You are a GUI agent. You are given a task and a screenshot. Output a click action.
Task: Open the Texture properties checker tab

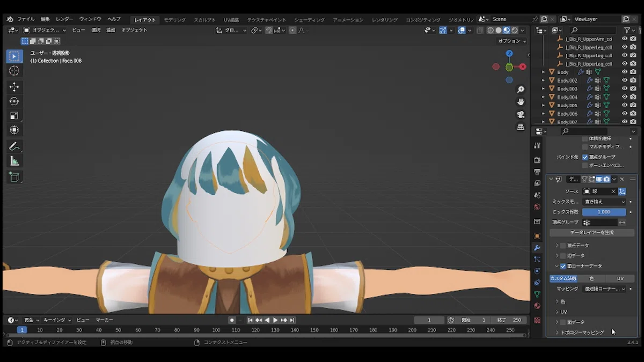537,320
